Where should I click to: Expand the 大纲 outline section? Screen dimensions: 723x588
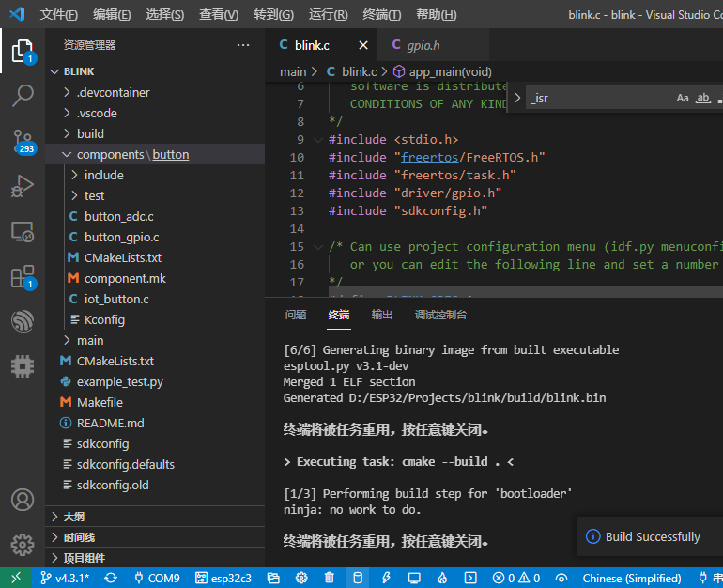tap(155, 517)
